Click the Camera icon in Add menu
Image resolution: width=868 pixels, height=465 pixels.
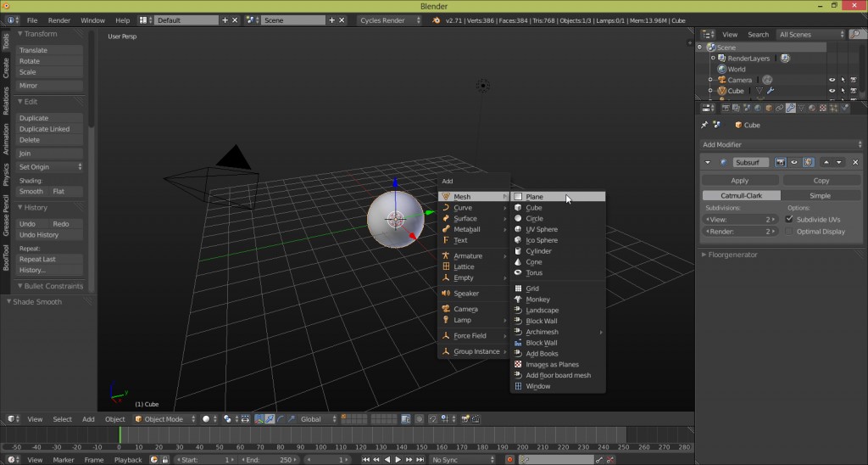pos(445,309)
